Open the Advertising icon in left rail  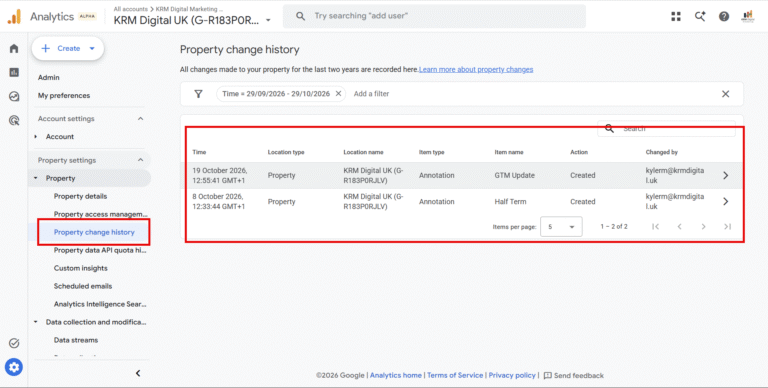tap(14, 120)
